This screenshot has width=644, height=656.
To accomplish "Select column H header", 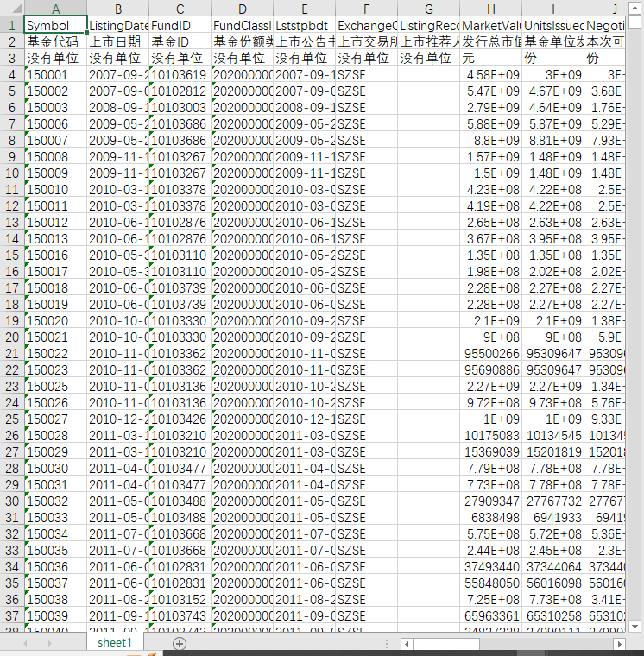I will click(x=491, y=9).
